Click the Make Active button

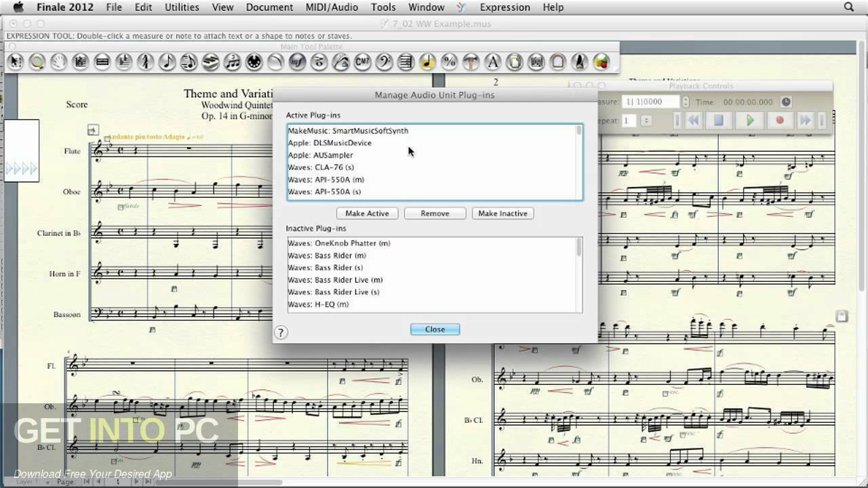pyautogui.click(x=367, y=213)
